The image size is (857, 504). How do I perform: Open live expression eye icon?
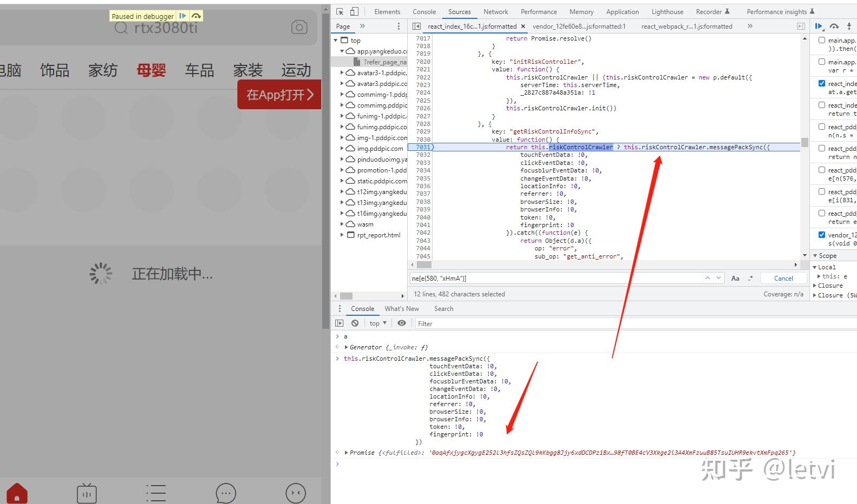pyautogui.click(x=402, y=323)
